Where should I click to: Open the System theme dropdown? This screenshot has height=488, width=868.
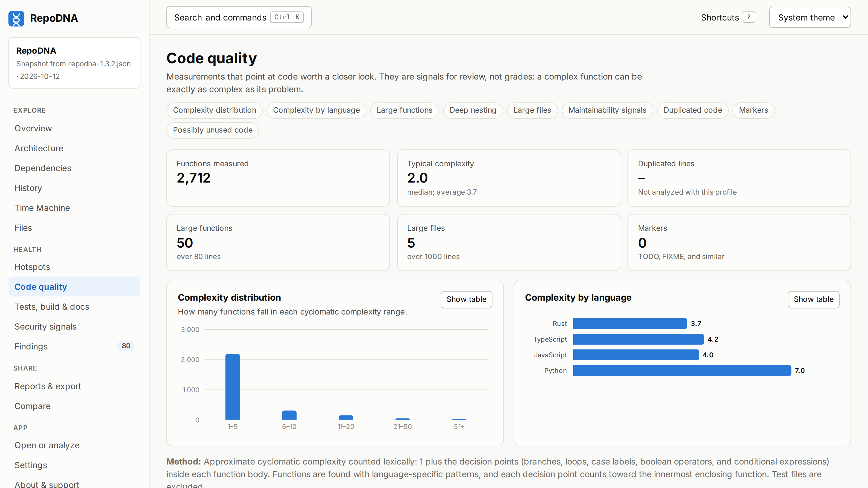(x=810, y=17)
